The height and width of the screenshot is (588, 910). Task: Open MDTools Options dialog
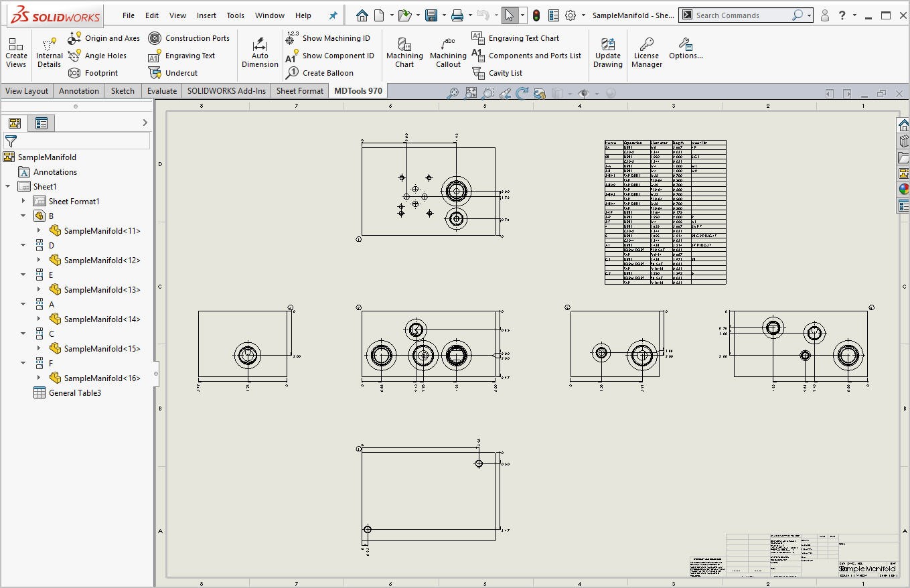686,48
